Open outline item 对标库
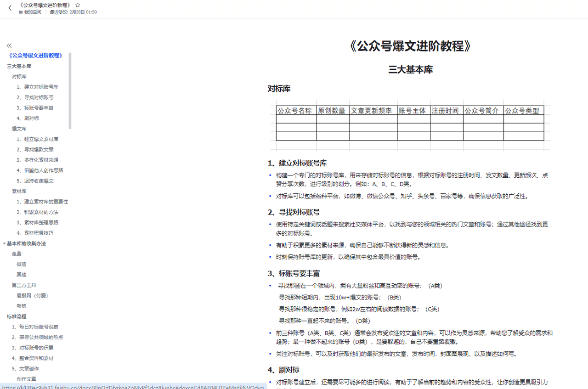Viewport: 588px width, 389px height. [x=19, y=77]
